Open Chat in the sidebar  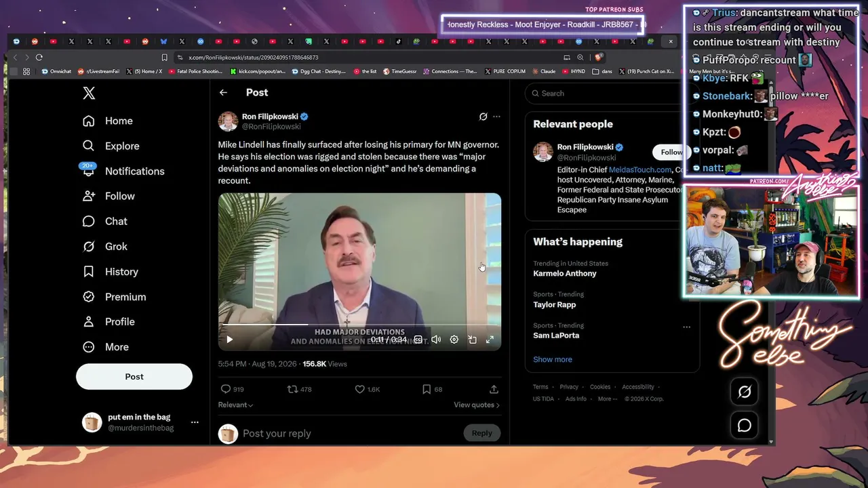tap(105, 221)
